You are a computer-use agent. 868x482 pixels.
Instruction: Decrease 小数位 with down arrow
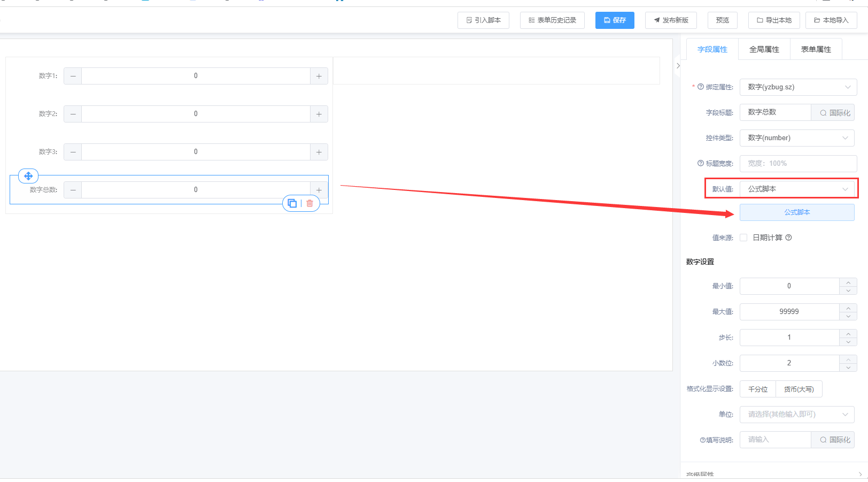pos(848,368)
